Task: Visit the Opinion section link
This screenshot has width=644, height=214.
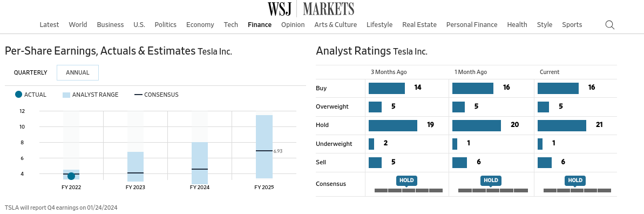Action: (x=293, y=25)
